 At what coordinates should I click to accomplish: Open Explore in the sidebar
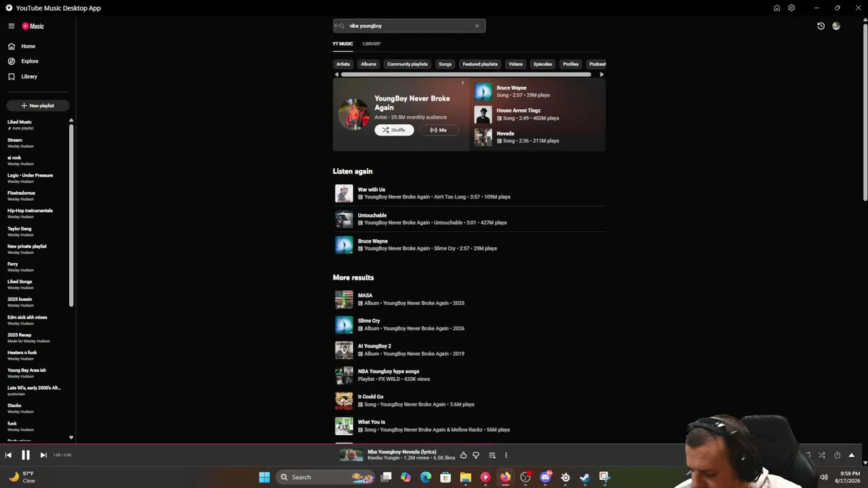[29, 61]
